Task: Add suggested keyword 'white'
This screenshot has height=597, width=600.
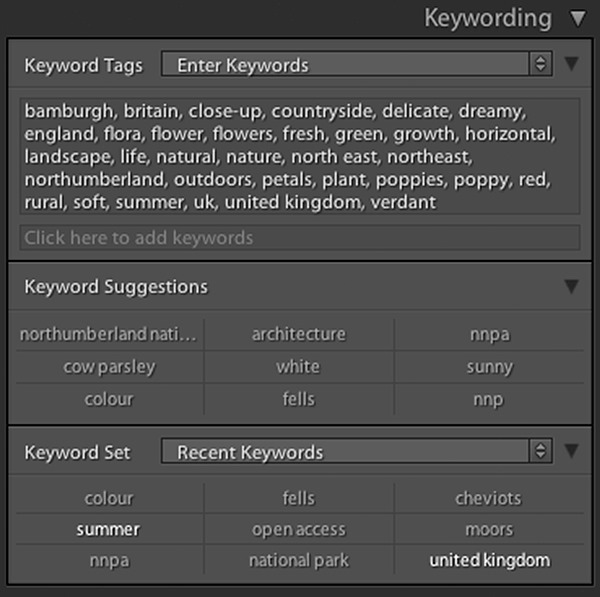Action: (x=298, y=367)
